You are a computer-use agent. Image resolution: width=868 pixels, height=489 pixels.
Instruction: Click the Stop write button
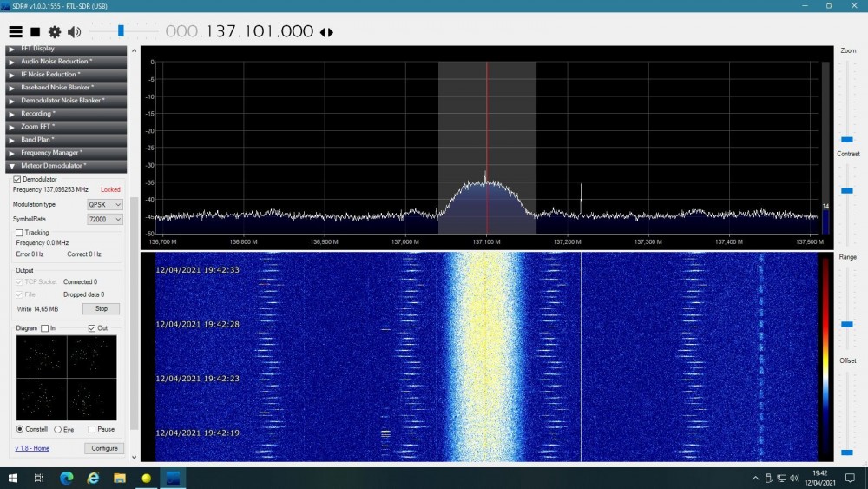pyautogui.click(x=102, y=309)
